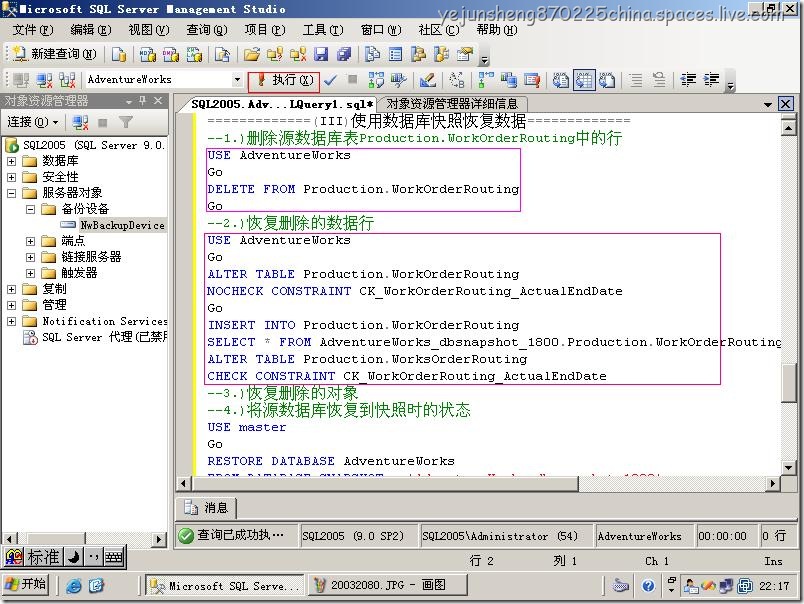
Task: Click the Start (开始) button on taskbar
Action: coord(26,585)
